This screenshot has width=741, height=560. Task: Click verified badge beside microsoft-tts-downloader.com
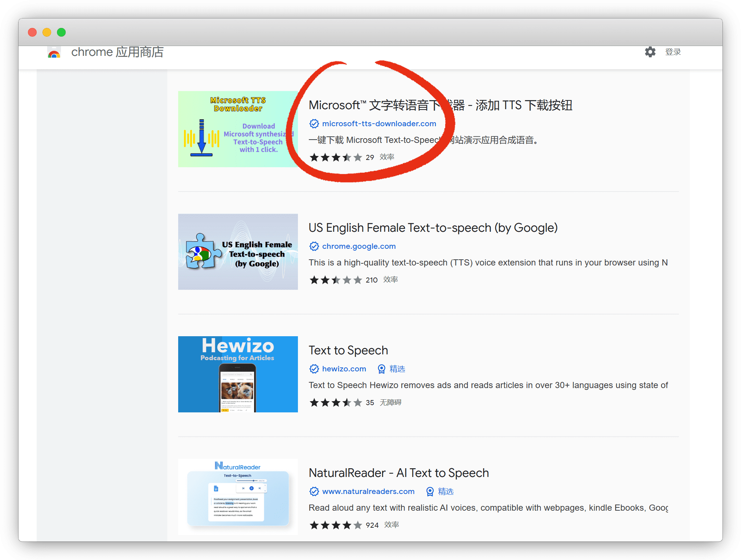pos(314,124)
